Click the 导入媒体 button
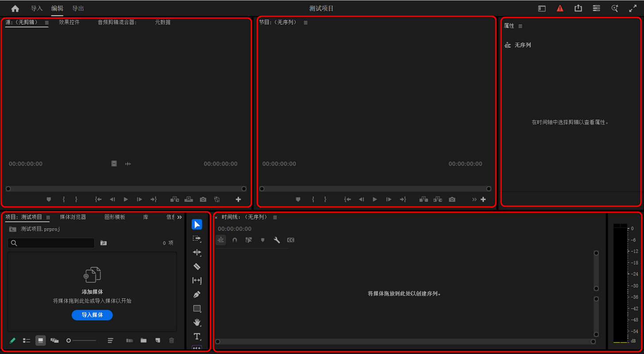The image size is (644, 354). pos(92,315)
